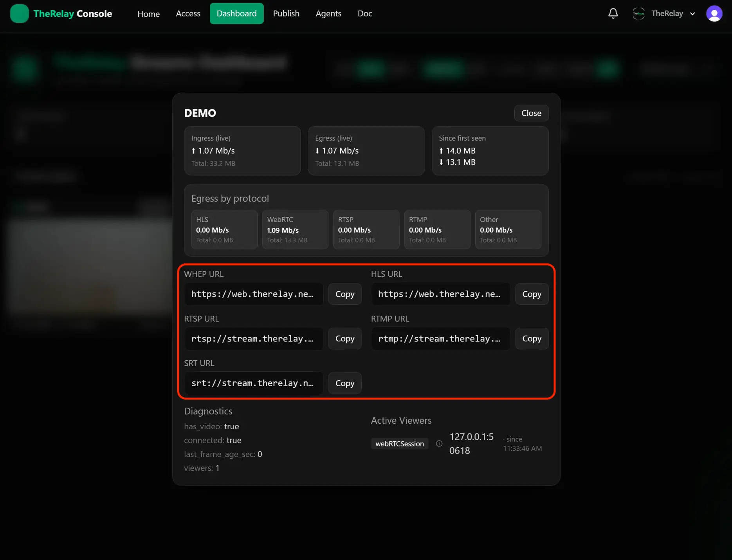The width and height of the screenshot is (732, 560).
Task: Click the 'viewers: 1' diagnostic line
Action: pyautogui.click(x=202, y=468)
